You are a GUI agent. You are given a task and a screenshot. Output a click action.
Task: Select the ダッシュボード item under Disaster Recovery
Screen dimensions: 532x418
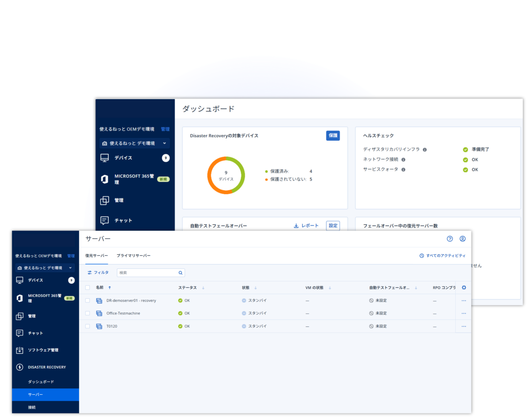point(41,382)
